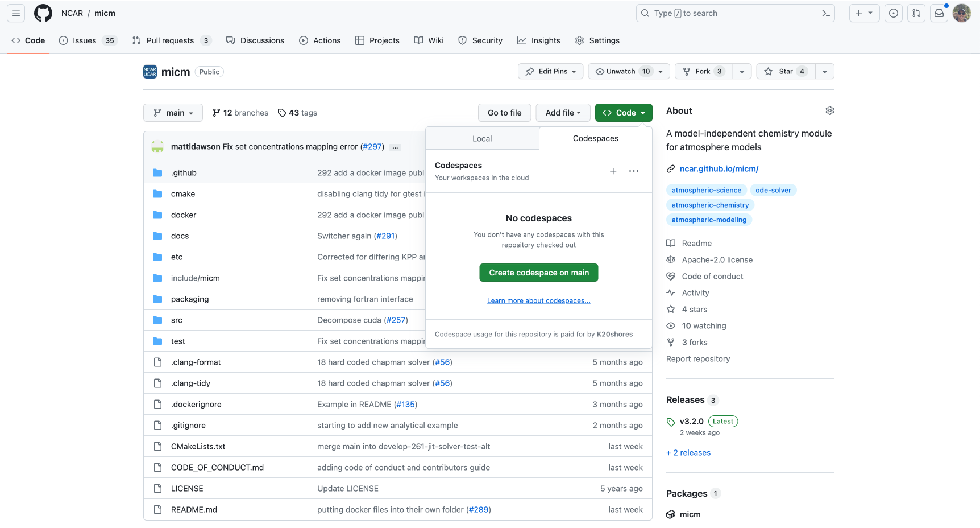Open the hamburger navigation menu
The height and width of the screenshot is (528, 980).
(x=16, y=13)
